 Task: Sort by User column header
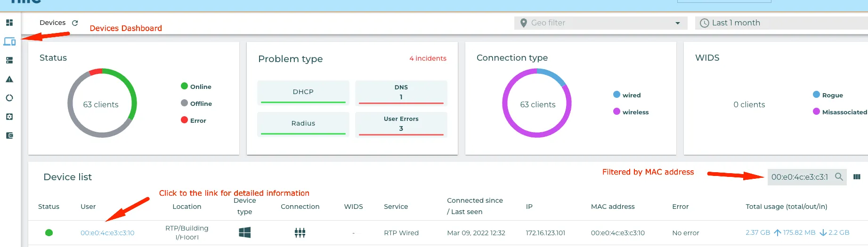pos(88,207)
